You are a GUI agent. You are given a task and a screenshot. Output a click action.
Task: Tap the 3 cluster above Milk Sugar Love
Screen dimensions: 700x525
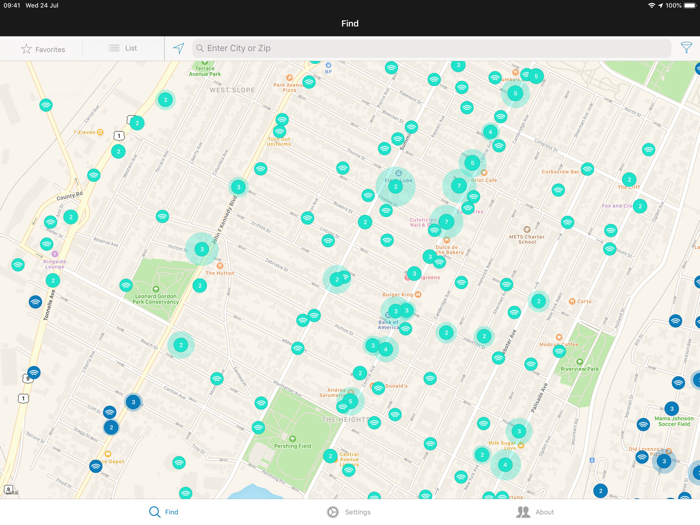click(519, 431)
